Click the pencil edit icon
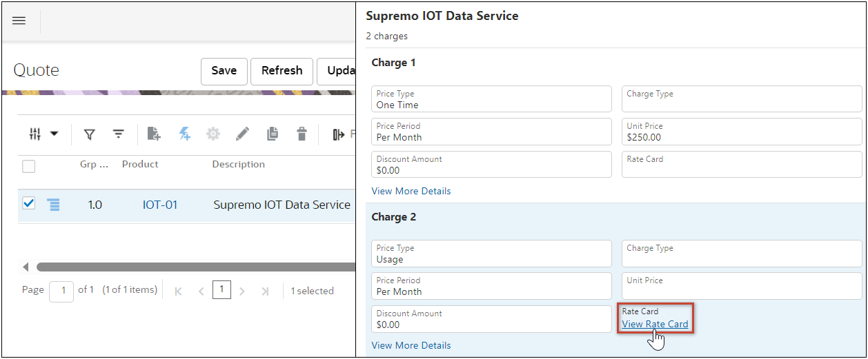 click(242, 134)
